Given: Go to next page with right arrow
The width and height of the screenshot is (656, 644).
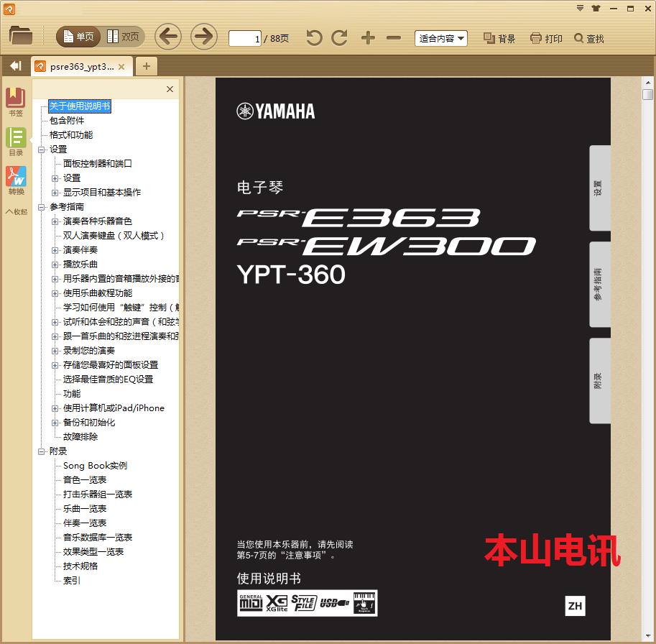Looking at the screenshot, I should pos(204,37).
